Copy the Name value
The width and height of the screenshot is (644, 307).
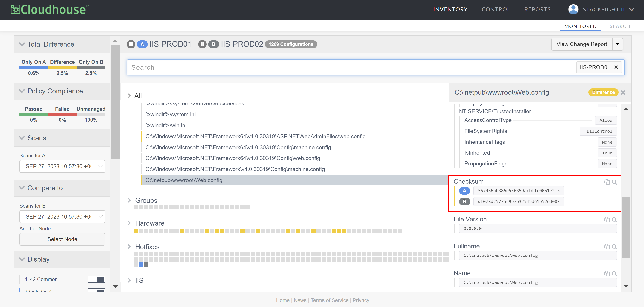point(607,273)
